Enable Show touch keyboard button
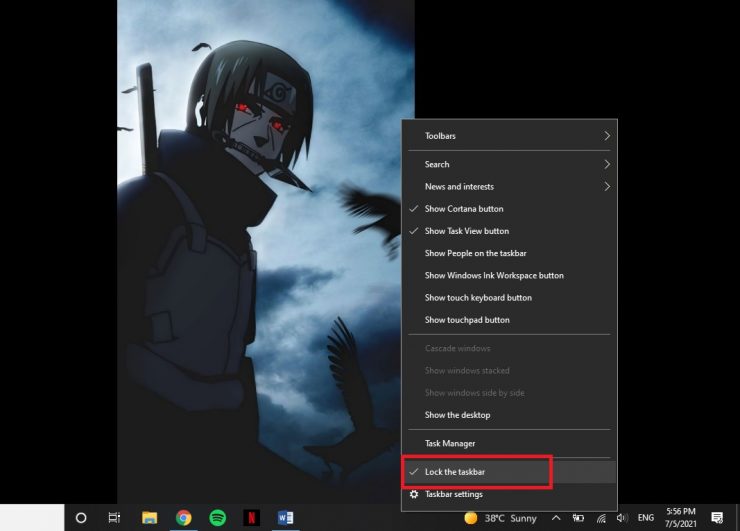740x531 pixels. click(509, 297)
